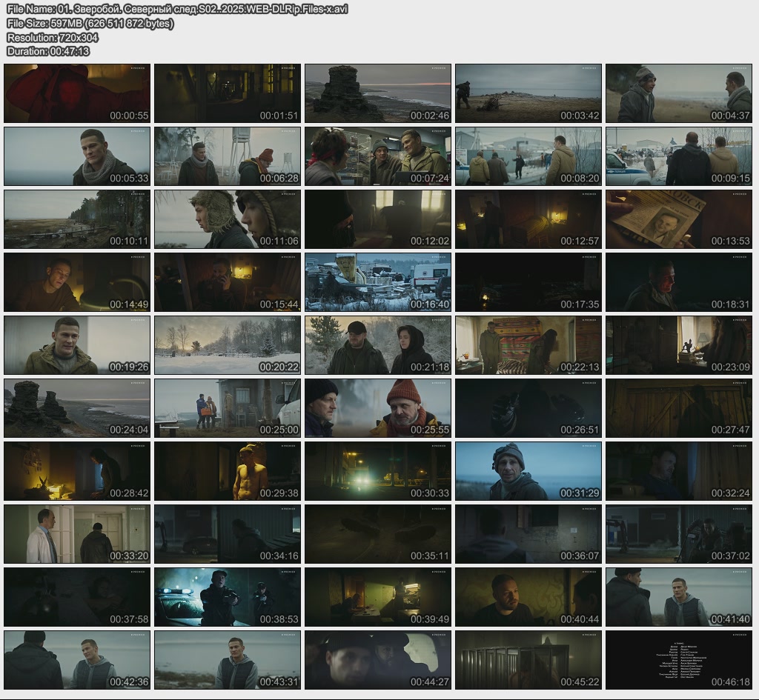Open the doctor scene at 00:33:20

(x=77, y=534)
